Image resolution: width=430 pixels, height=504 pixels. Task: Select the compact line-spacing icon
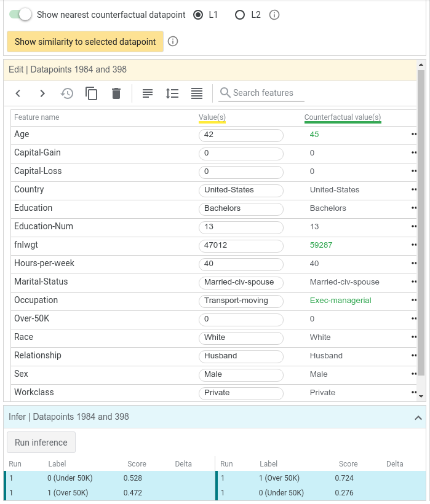148,93
